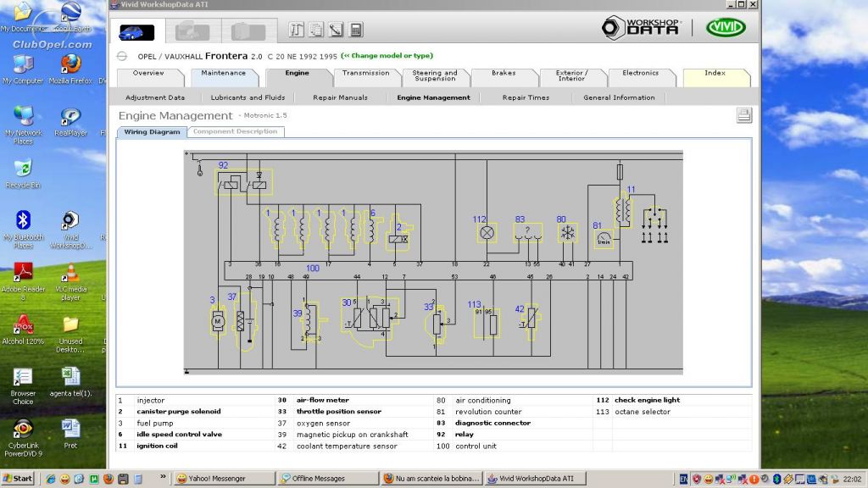
Task: Select the Recycle Bin desktop icon
Action: 23,175
